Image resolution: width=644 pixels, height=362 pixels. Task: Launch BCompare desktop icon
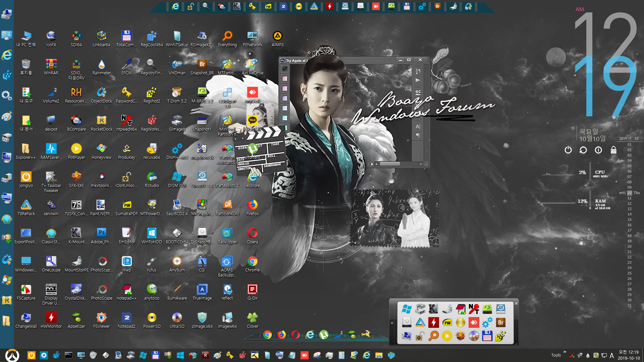tap(76, 123)
